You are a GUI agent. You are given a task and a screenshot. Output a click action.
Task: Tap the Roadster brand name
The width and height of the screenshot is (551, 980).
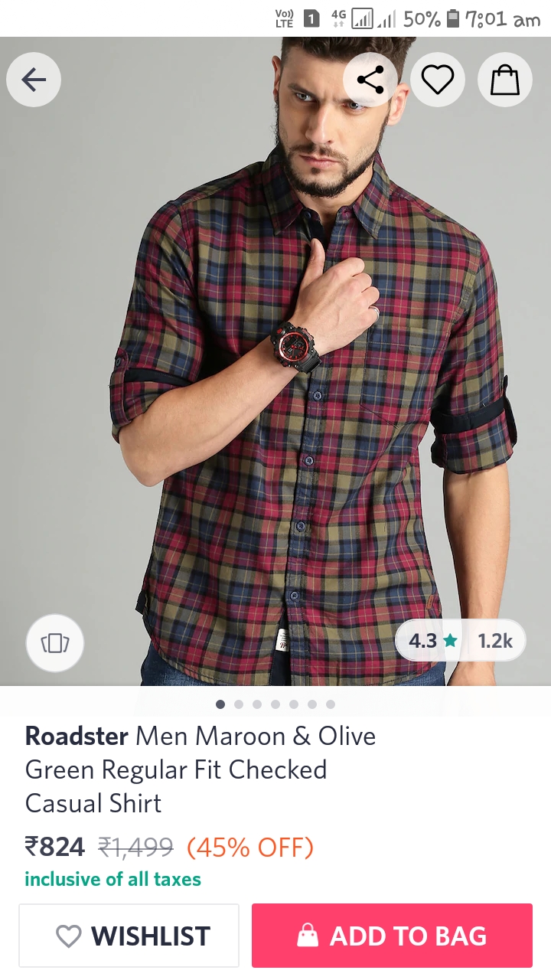click(x=77, y=737)
